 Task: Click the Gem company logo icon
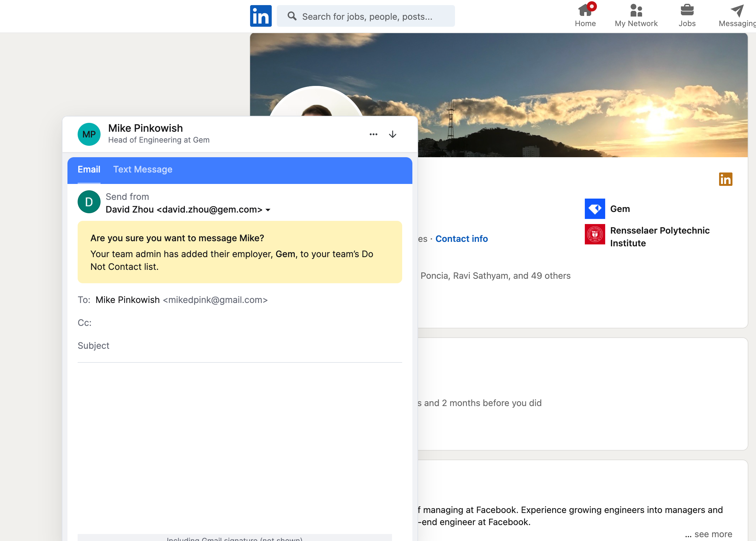[x=594, y=209]
